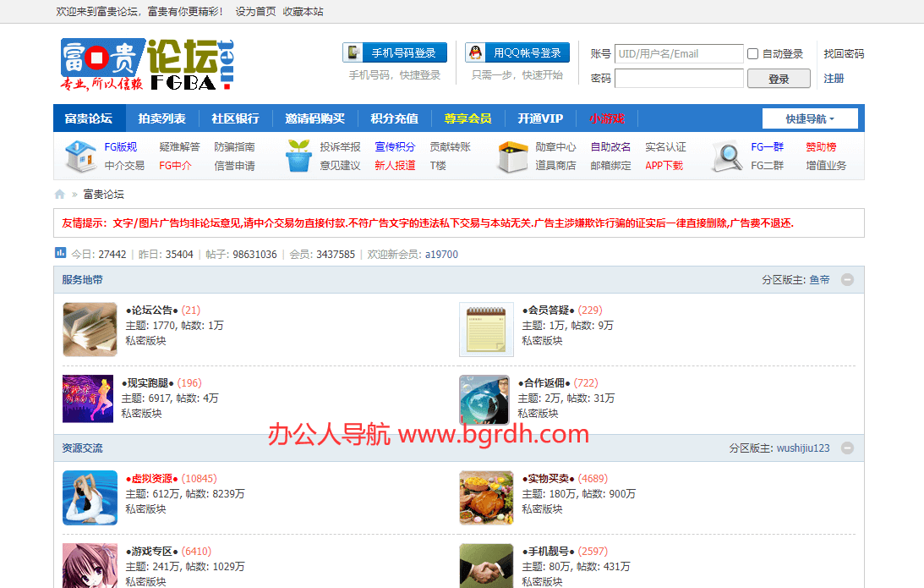Focus the UID/用户名/Email account field
The height and width of the screenshot is (588, 924).
(679, 54)
